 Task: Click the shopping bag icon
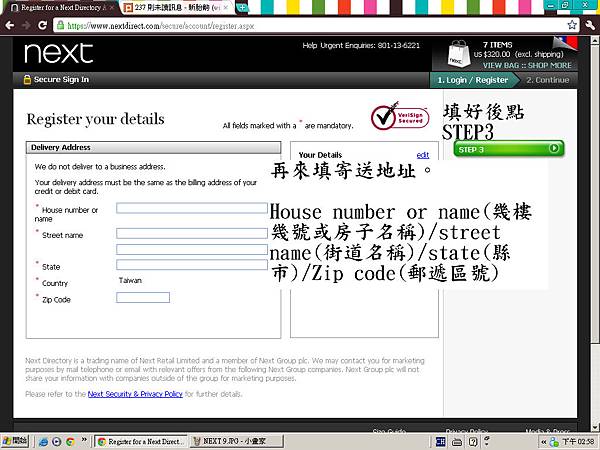pos(459,54)
